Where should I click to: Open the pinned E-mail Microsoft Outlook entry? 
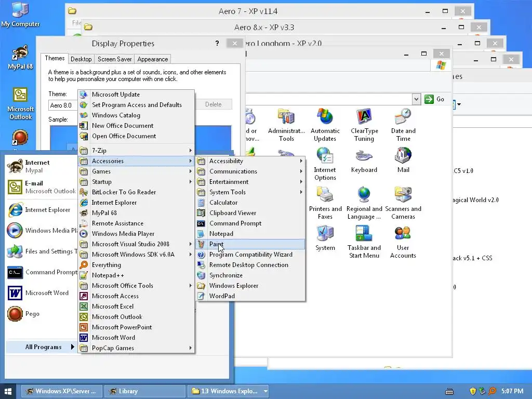click(x=42, y=187)
